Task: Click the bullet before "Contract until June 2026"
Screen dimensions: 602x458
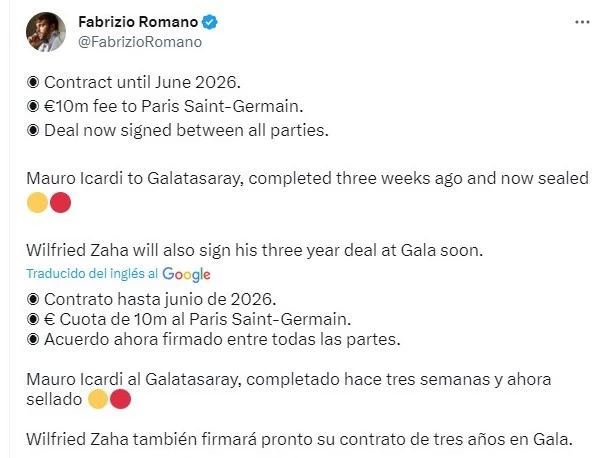Action: coord(33,81)
